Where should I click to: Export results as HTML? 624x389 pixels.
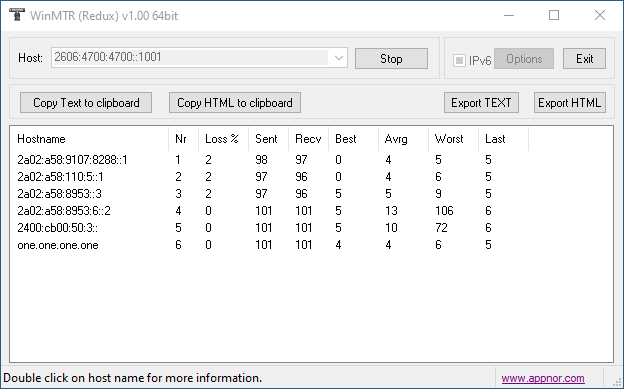569,103
